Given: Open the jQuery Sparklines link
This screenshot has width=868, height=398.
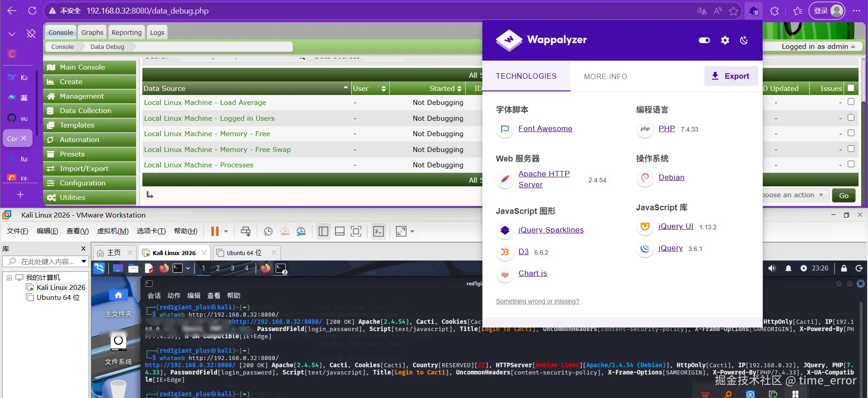Looking at the screenshot, I should [x=551, y=230].
